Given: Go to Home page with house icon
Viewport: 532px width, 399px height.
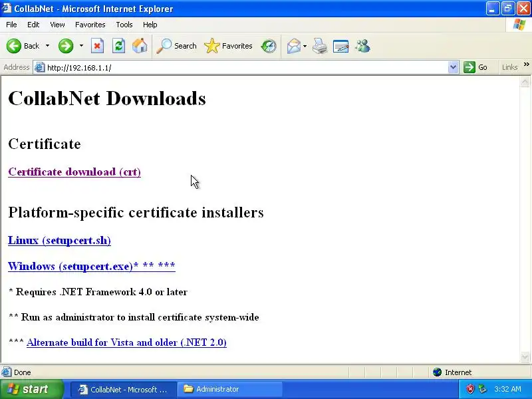Looking at the screenshot, I should pos(140,46).
